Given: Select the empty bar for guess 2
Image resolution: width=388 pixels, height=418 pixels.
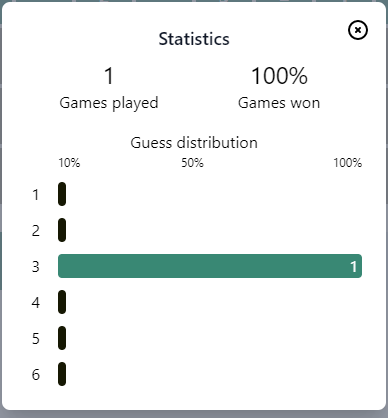Looking at the screenshot, I should (62, 230).
